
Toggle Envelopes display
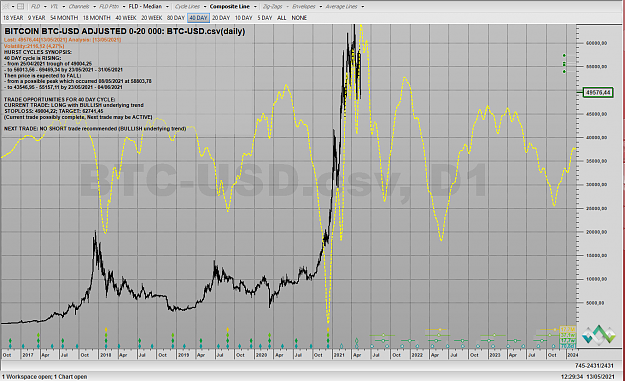(303, 6)
